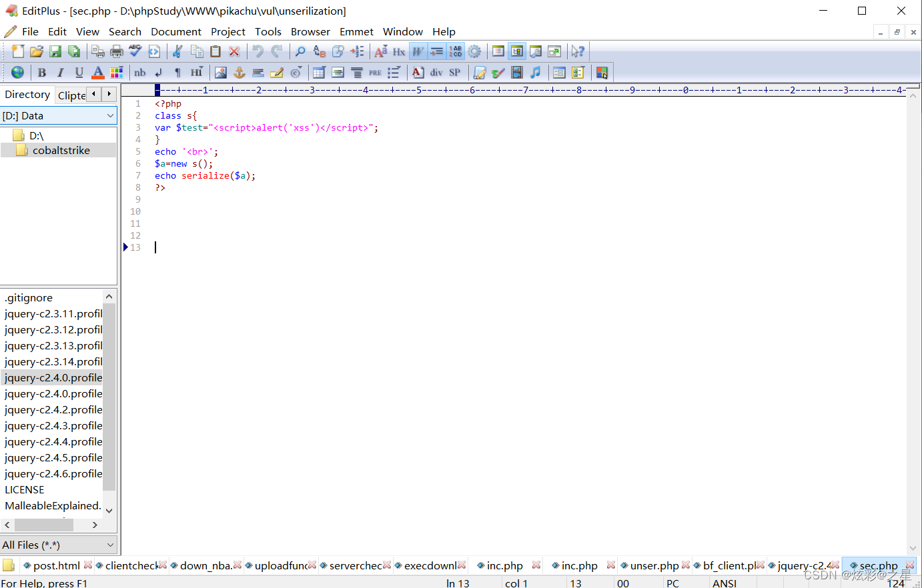
Task: Open the browser preview globe
Action: [18, 72]
